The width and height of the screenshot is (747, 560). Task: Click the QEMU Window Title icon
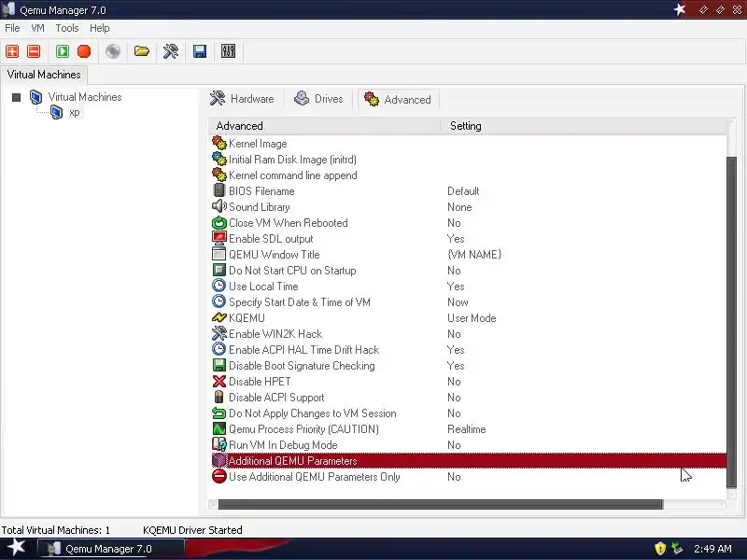coord(218,254)
